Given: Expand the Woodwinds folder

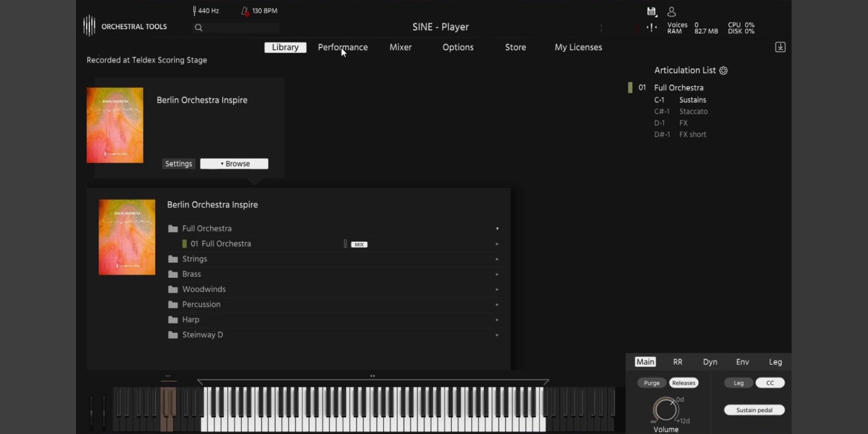Looking at the screenshot, I should [203, 289].
